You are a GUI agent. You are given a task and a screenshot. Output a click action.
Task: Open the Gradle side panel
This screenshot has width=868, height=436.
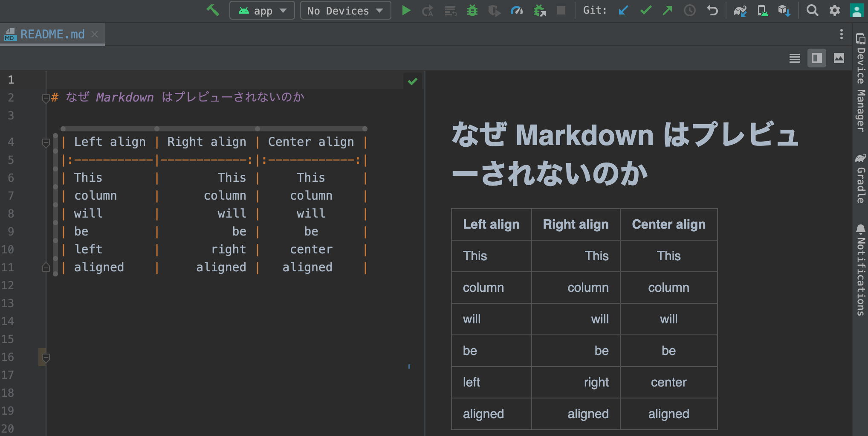point(860,178)
